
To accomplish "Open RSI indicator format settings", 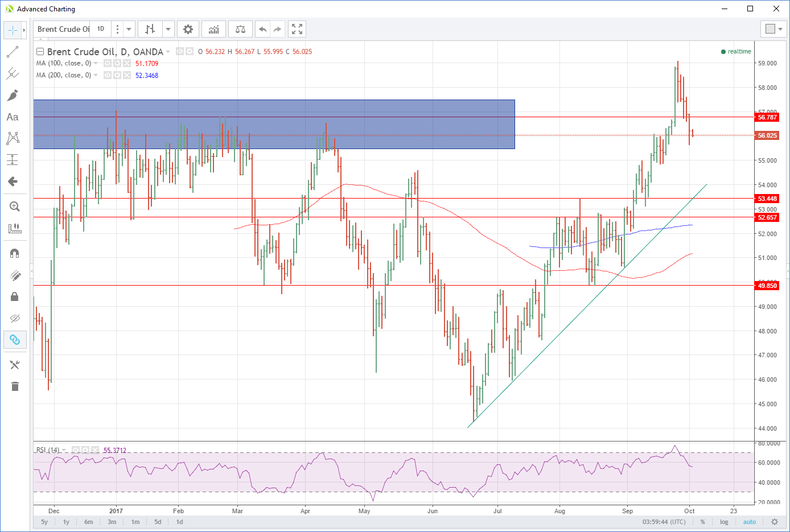I will click(x=85, y=450).
